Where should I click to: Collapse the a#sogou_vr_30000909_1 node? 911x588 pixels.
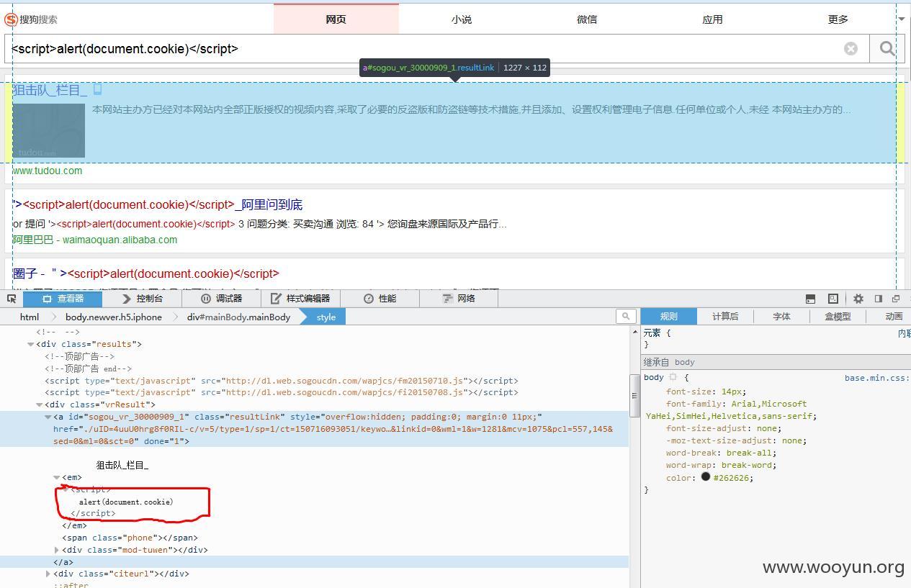[48, 417]
